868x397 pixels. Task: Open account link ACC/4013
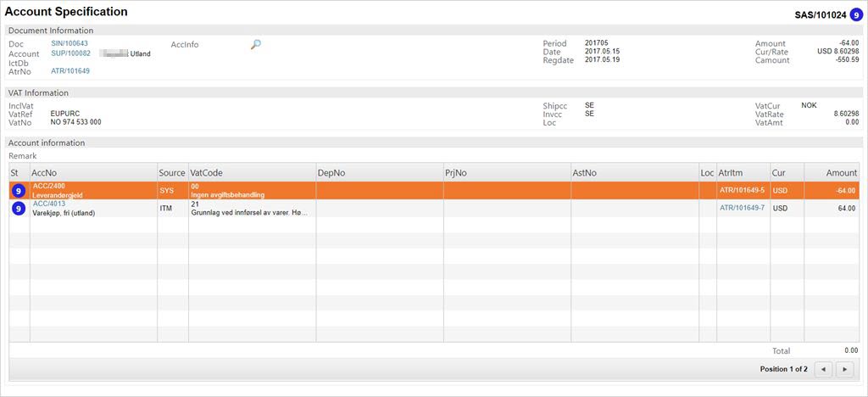pyautogui.click(x=48, y=204)
